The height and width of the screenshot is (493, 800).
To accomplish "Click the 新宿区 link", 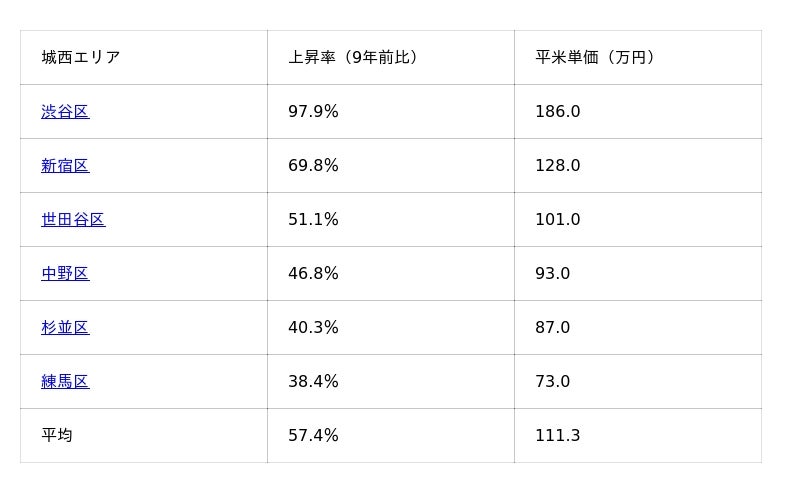I will (65, 166).
